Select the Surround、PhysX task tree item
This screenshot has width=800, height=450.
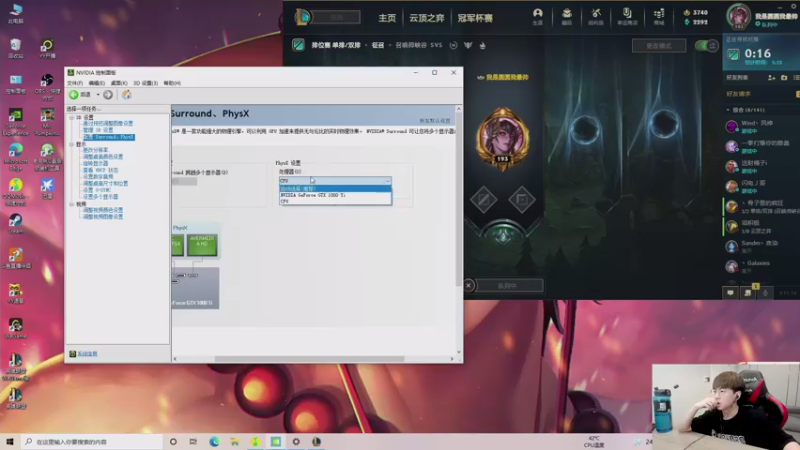[109, 137]
